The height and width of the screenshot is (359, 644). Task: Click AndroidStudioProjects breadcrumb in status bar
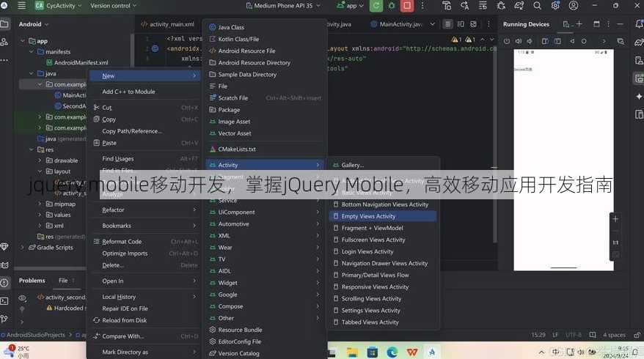[35, 335]
